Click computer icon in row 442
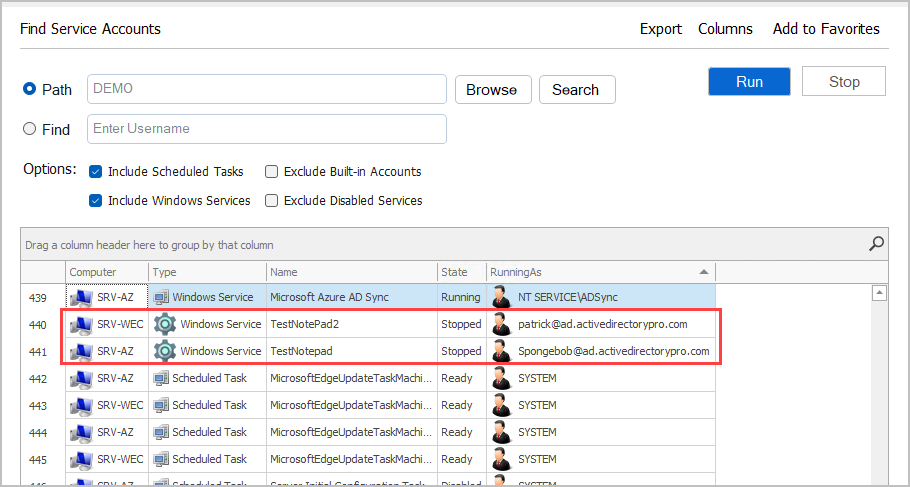This screenshot has height=487, width=910. coord(81,378)
